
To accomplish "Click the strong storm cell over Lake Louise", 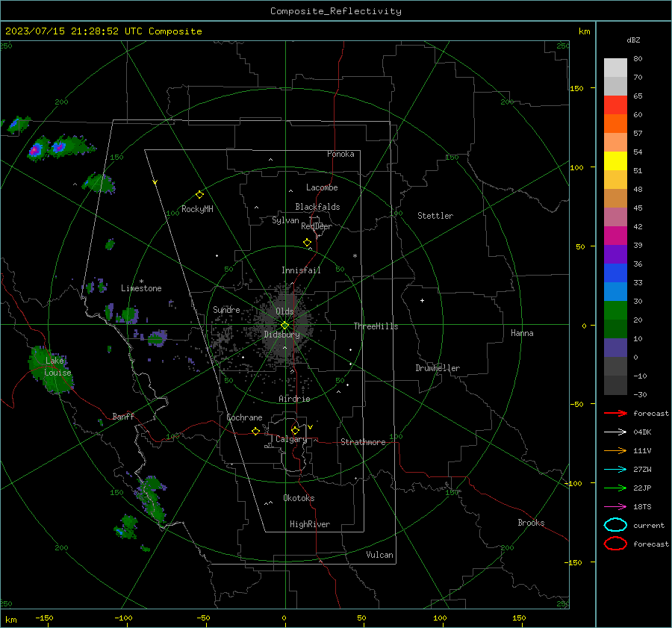I will (50, 370).
